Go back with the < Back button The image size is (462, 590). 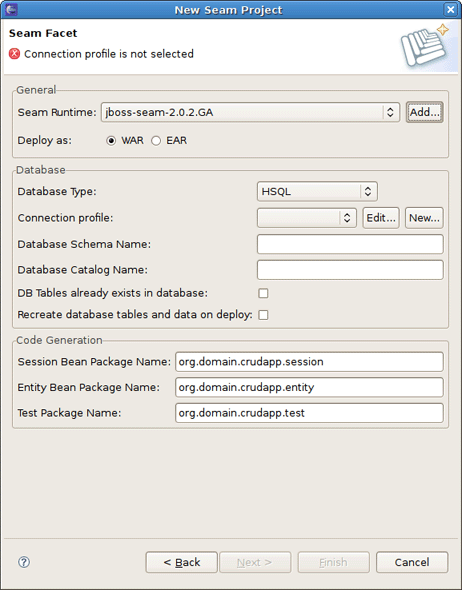[181, 562]
